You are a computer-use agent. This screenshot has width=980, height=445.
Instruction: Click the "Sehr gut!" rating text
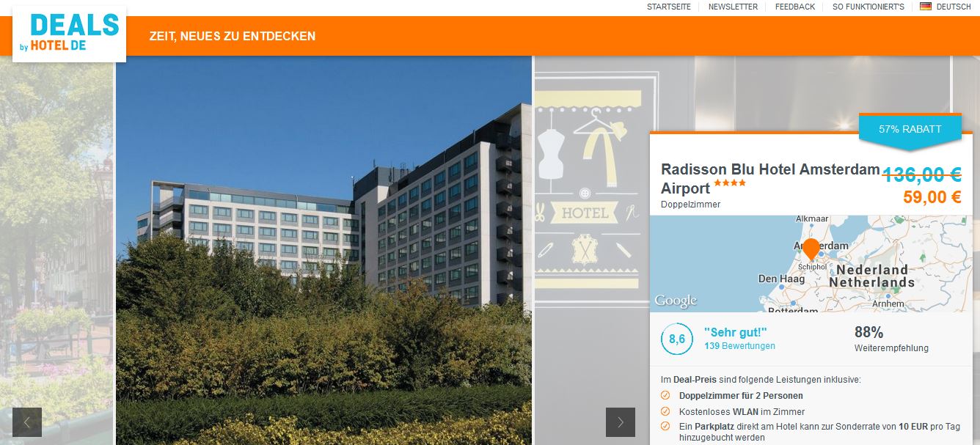[x=736, y=332]
